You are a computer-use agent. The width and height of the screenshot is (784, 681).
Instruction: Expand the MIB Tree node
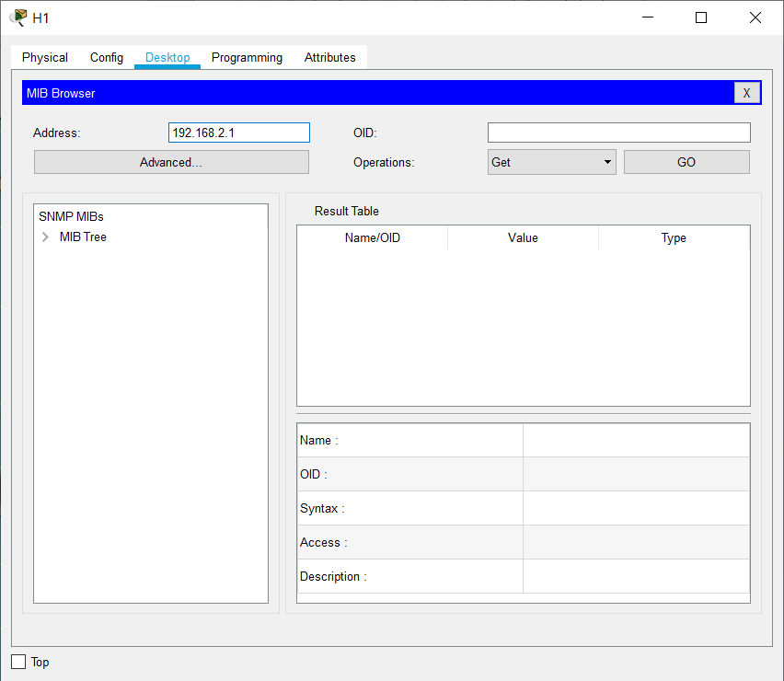(46, 237)
